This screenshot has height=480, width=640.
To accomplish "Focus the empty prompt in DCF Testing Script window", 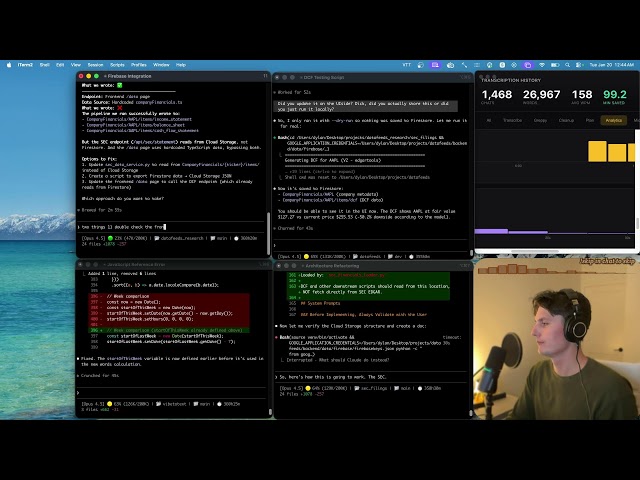I will (371, 245).
